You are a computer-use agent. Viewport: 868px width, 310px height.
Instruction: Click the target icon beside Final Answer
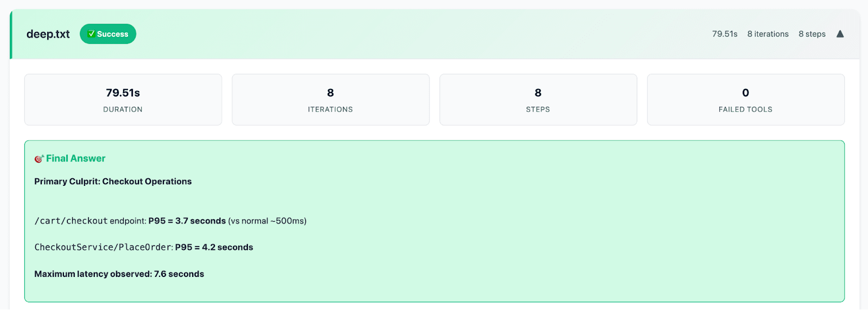(x=39, y=159)
